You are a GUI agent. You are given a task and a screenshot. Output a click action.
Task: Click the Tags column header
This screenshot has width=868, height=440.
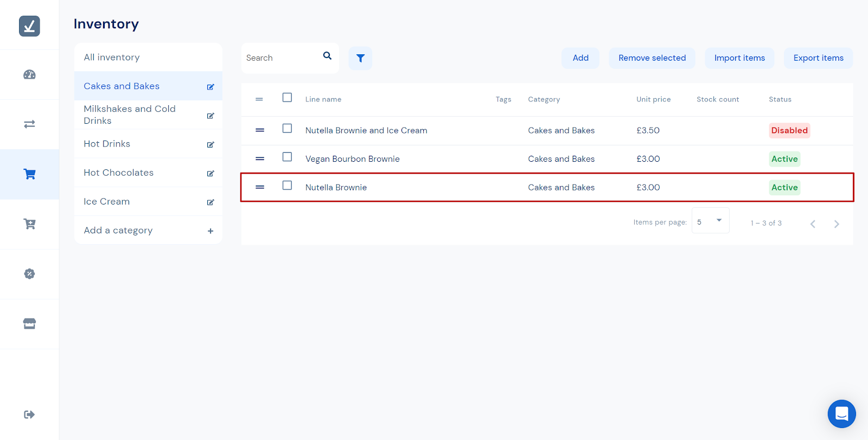(x=503, y=99)
